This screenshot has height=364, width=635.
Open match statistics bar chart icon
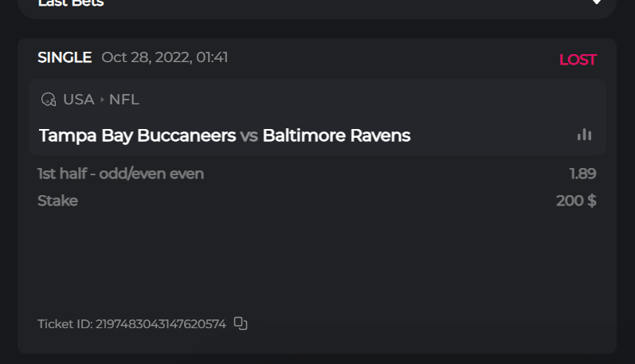[584, 135]
